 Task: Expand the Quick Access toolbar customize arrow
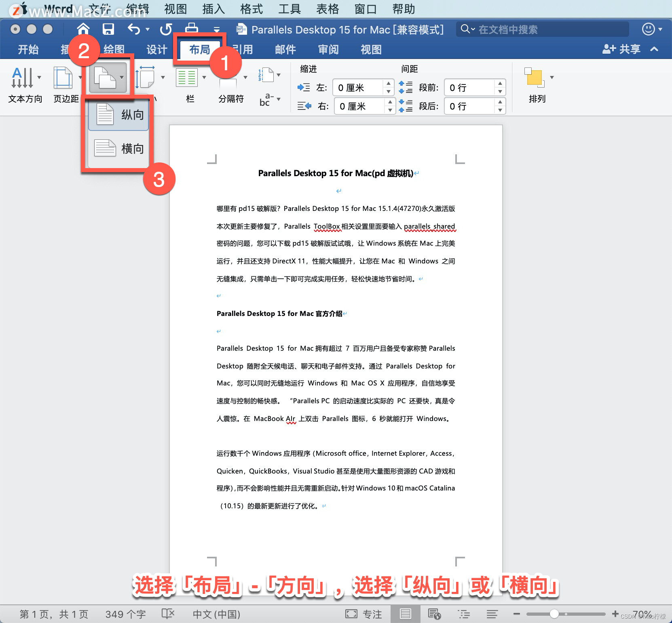pos(217,29)
